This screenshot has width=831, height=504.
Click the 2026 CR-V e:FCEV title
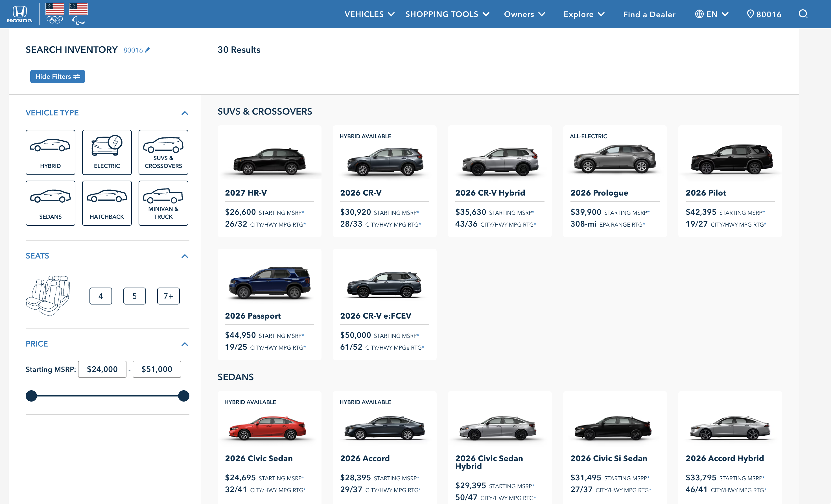[x=376, y=316]
